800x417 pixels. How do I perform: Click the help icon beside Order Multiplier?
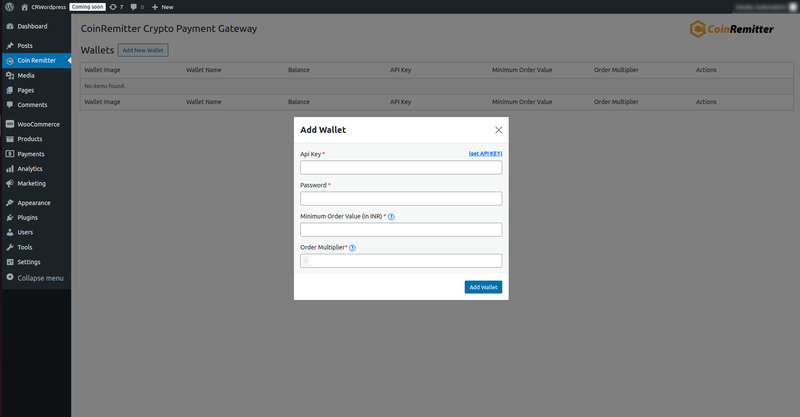(x=352, y=248)
